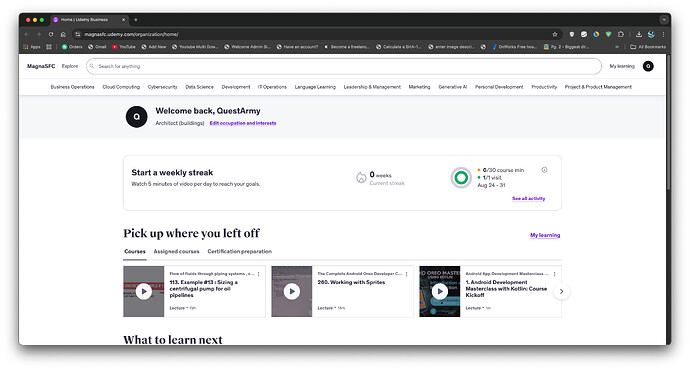The image size is (690, 370).
Task: Click the weekly progress ring
Action: click(461, 178)
